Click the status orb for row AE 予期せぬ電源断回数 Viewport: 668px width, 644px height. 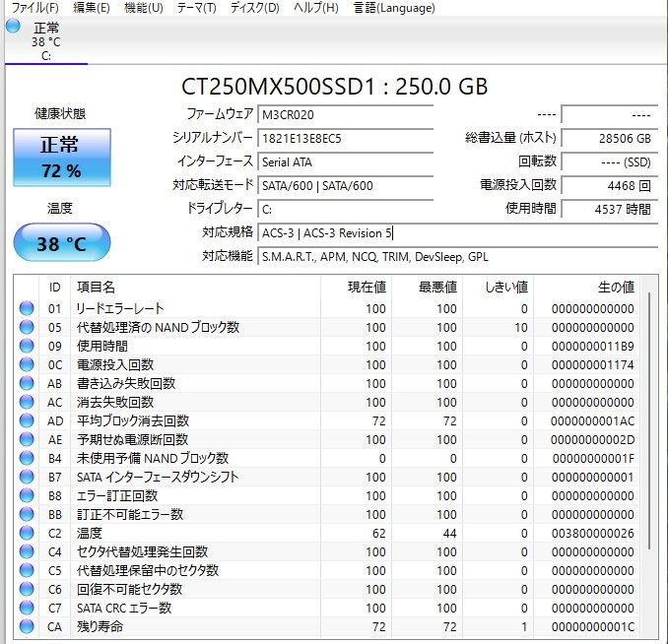pos(27,439)
